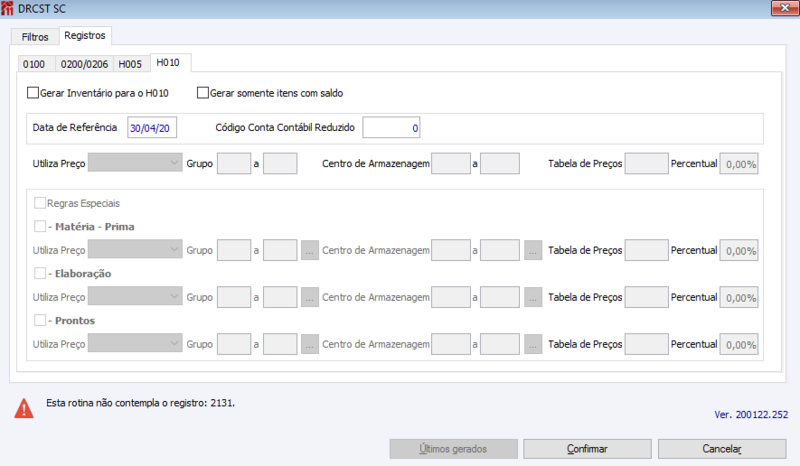Click the Matéria-Prima Grupo lookup button

click(309, 250)
